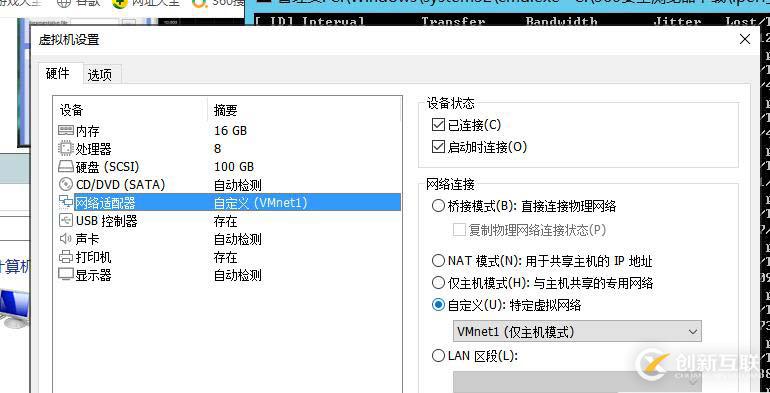
Task: Select the memory (内存) device icon
Action: pyautogui.click(x=66, y=131)
